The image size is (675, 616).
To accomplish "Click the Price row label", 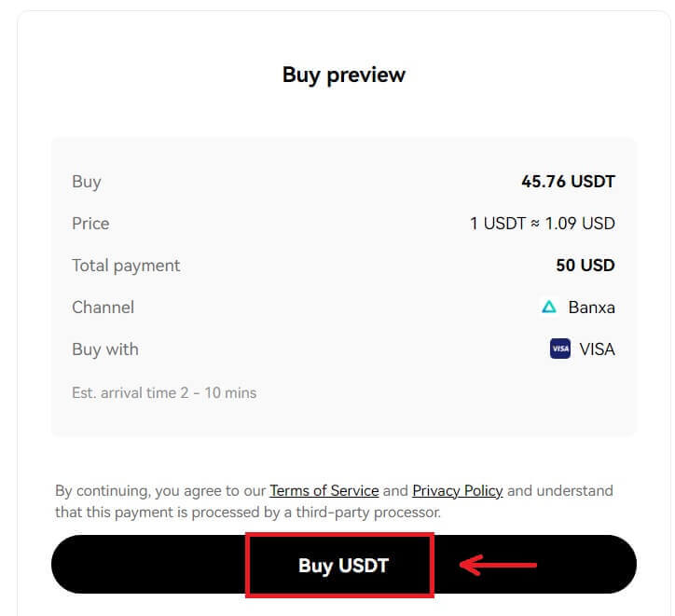I will point(90,224).
